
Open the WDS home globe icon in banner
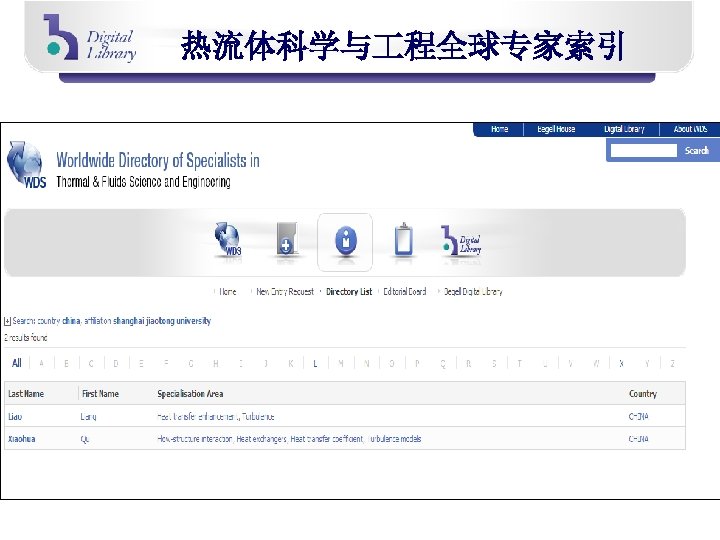coord(228,239)
